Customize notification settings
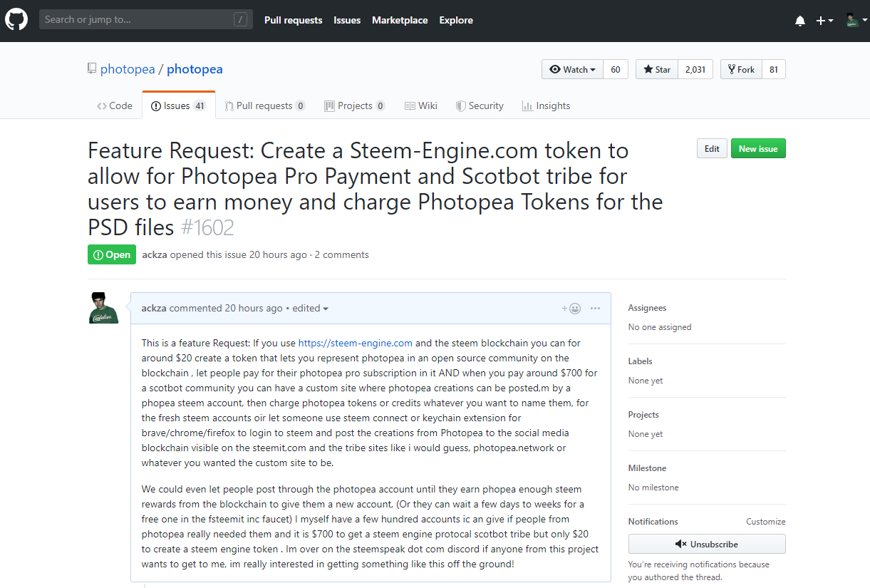 tap(766, 522)
